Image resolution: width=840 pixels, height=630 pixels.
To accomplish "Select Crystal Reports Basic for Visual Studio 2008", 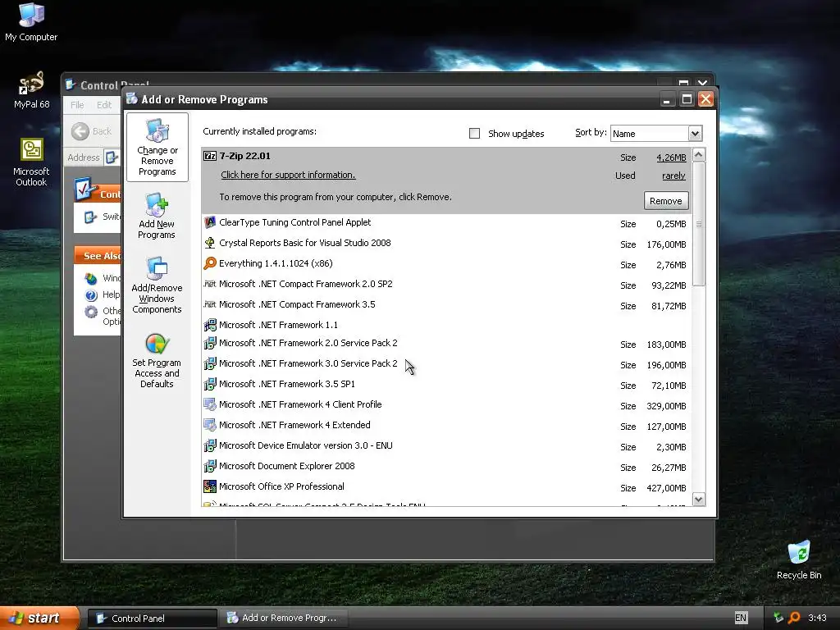I will (x=445, y=243).
